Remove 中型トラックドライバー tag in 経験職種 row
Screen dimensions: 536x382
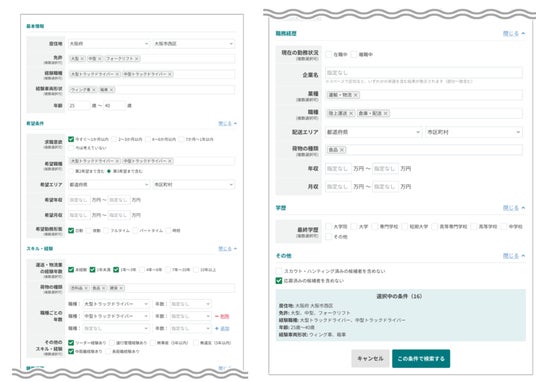[170, 74]
